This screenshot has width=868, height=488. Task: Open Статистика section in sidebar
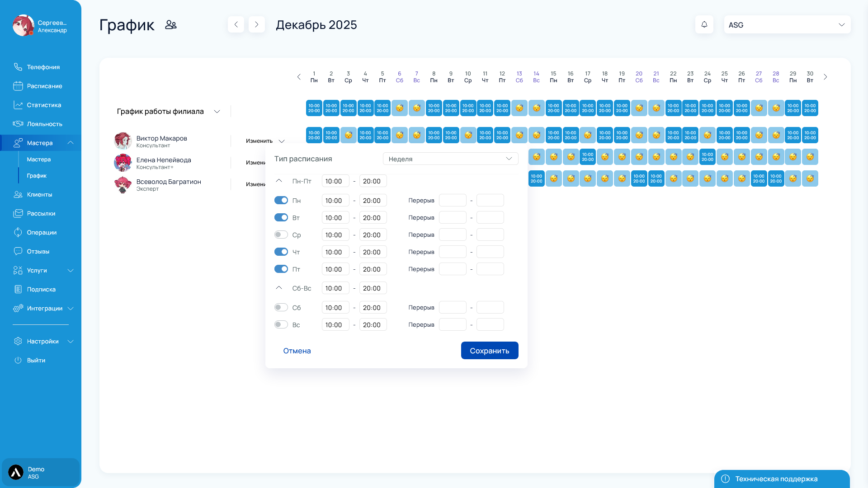coord(43,105)
